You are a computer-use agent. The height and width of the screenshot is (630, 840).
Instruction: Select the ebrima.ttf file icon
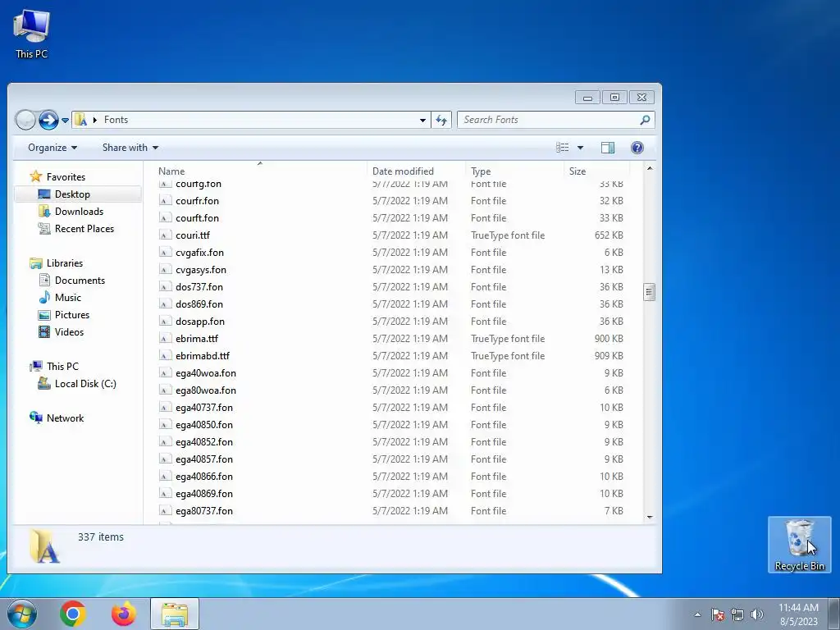165,339
